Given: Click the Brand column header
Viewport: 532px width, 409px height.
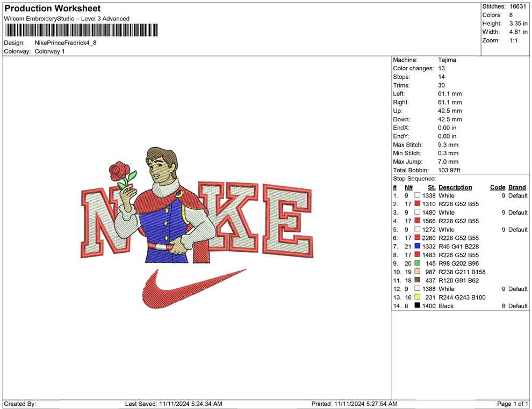Looking at the screenshot, I should pyautogui.click(x=517, y=187).
